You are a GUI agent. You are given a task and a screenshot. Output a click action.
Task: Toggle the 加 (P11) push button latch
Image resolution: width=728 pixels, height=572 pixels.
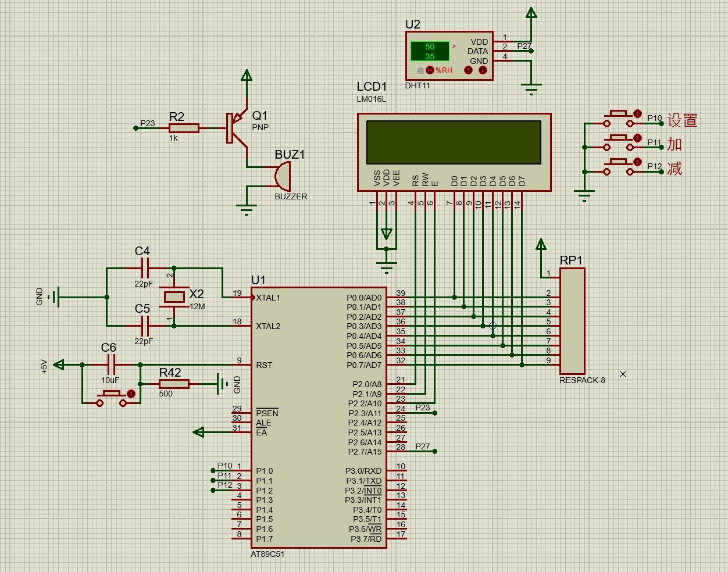(637, 138)
